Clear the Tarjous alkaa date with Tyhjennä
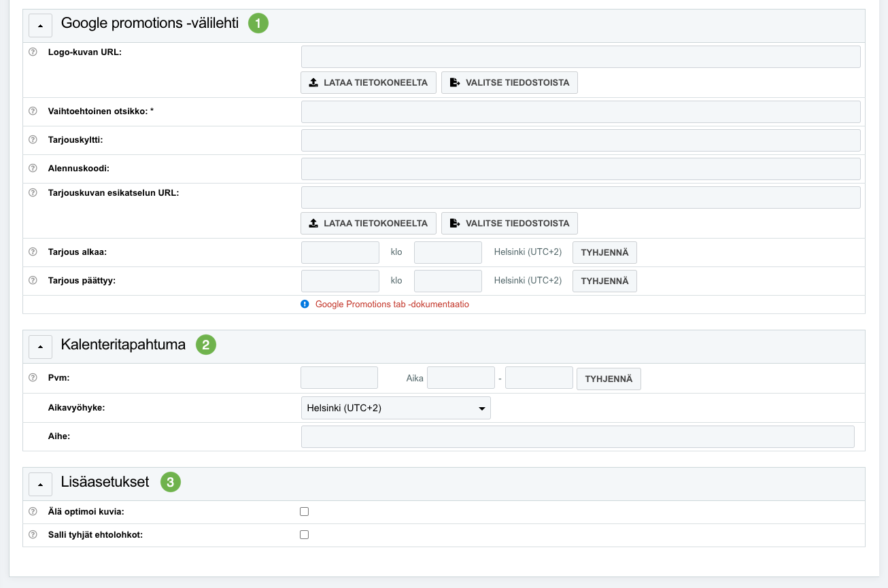888x588 pixels. 604,252
